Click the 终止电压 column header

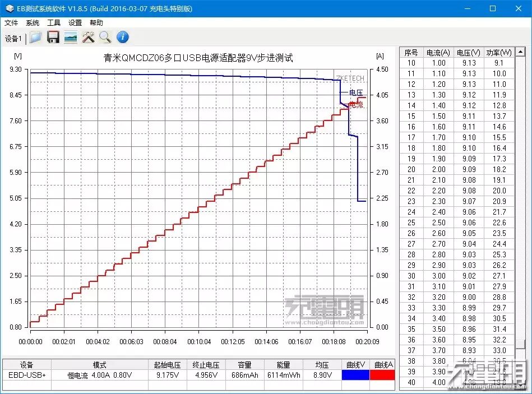206,365
